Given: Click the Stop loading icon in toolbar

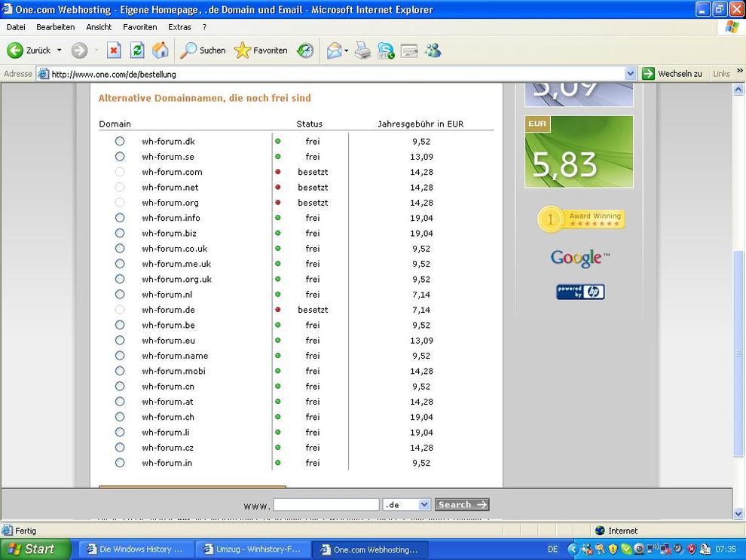Looking at the screenshot, I should click(x=114, y=50).
